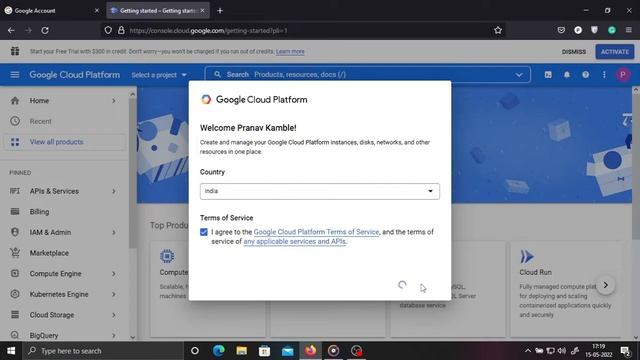640x360 pixels.
Task: Open the notifications bell
Action: [x=567, y=75]
